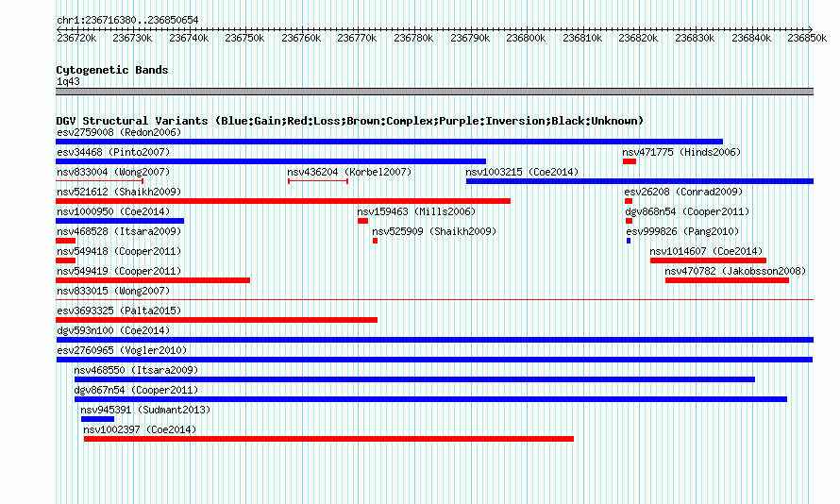Open nsv833004 (Wong2007) variant label
The image size is (840, 504).
tap(113, 172)
